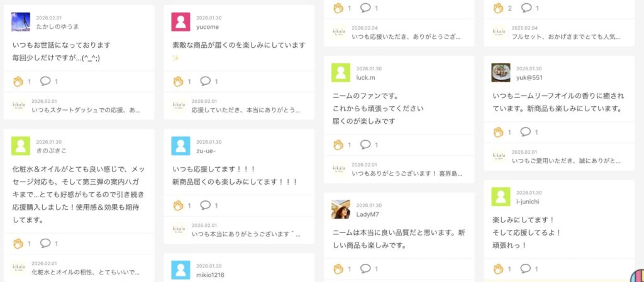644x282 pixels.
Task: Click reply bubble on zu-ue-'s comment
Action: click(205, 205)
